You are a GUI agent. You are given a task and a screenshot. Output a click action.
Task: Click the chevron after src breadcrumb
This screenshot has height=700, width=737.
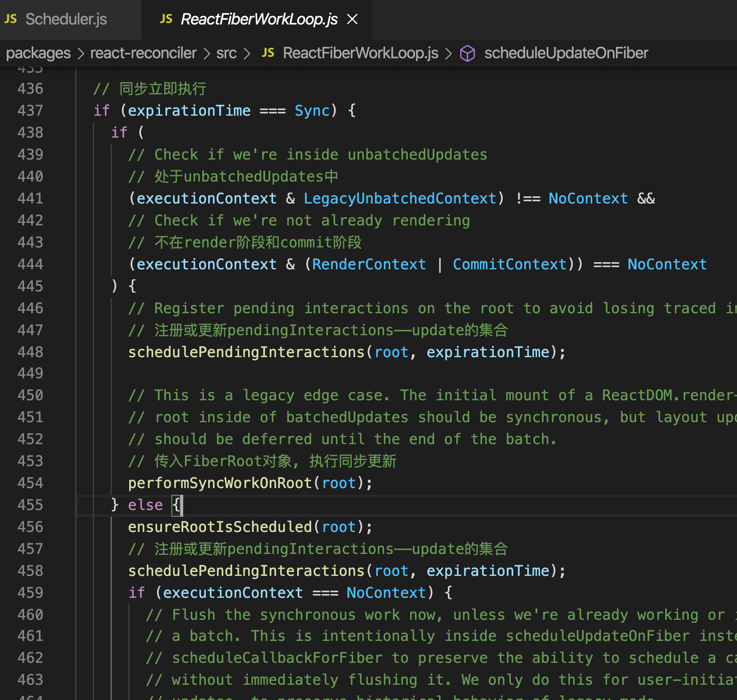point(247,54)
